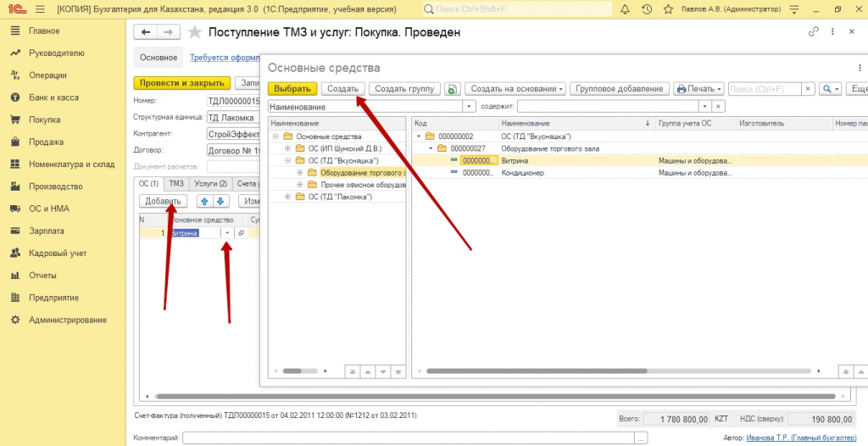Click the forward arrow navigation button
The height and width of the screenshot is (446, 868).
[x=169, y=32]
